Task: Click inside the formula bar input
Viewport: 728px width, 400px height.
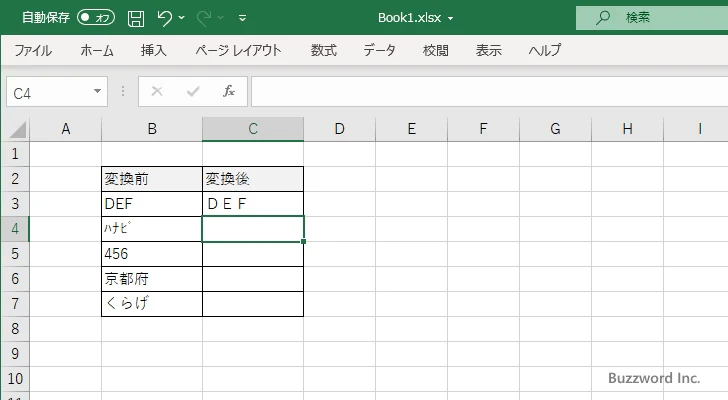Action: pyautogui.click(x=489, y=92)
